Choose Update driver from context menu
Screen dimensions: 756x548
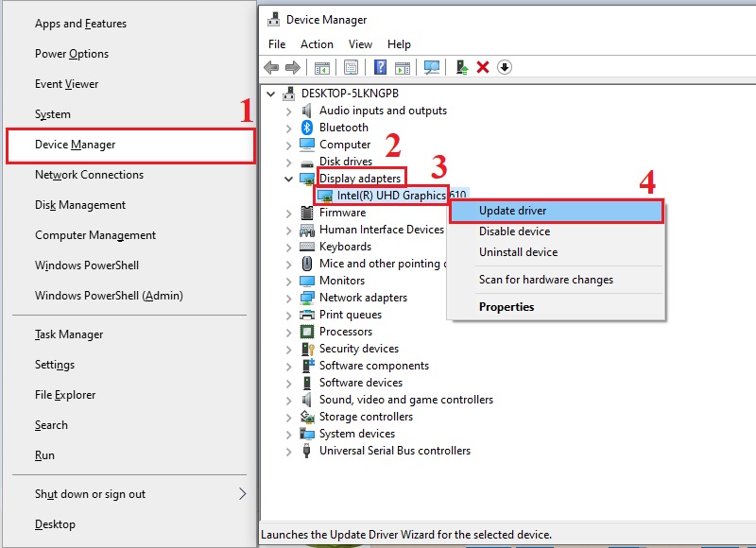pyautogui.click(x=557, y=211)
